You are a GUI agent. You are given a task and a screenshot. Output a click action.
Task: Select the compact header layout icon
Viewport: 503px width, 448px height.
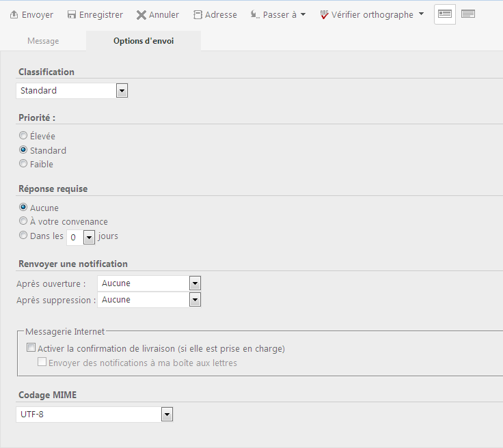tap(468, 14)
